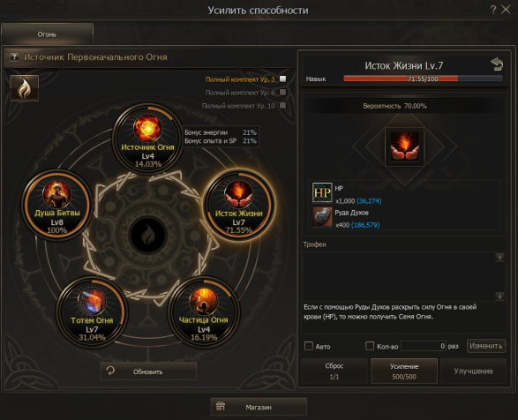Screen dimensions: 518x420
Task: Switch to the Огонь tab
Action: point(48,34)
